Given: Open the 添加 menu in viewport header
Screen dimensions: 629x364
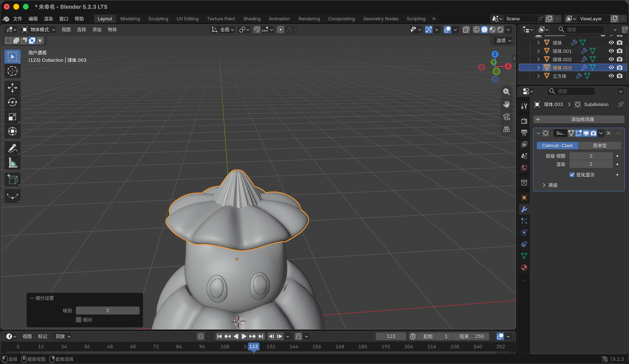Looking at the screenshot, I should [97, 30].
